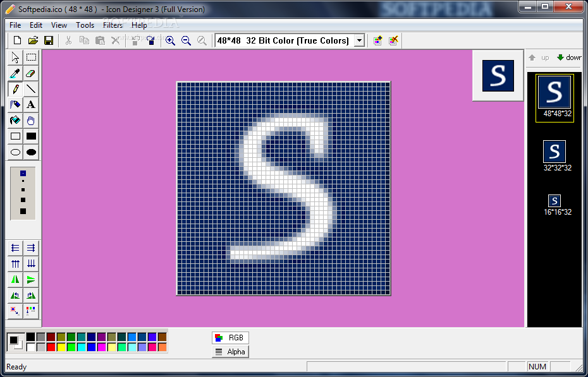Select the spray can tool
Viewport: 588px width, 377px height.
[x=15, y=105]
